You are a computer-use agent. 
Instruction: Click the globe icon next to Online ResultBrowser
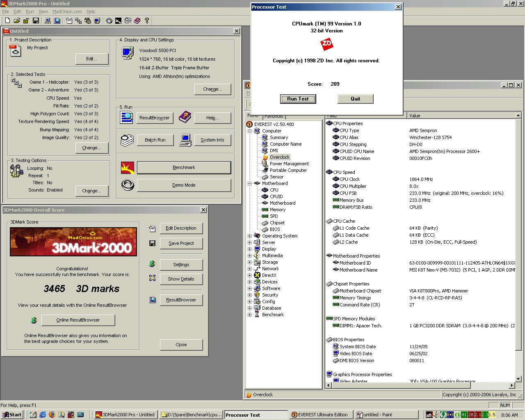[x=34, y=320]
